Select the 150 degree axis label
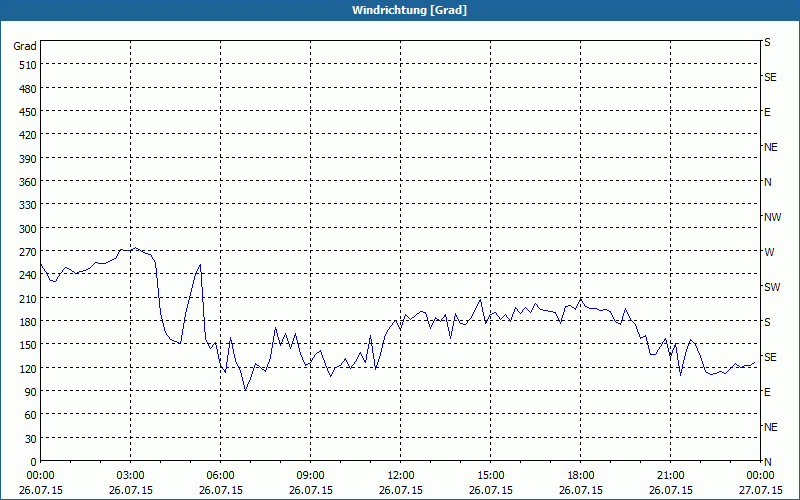 [28, 345]
